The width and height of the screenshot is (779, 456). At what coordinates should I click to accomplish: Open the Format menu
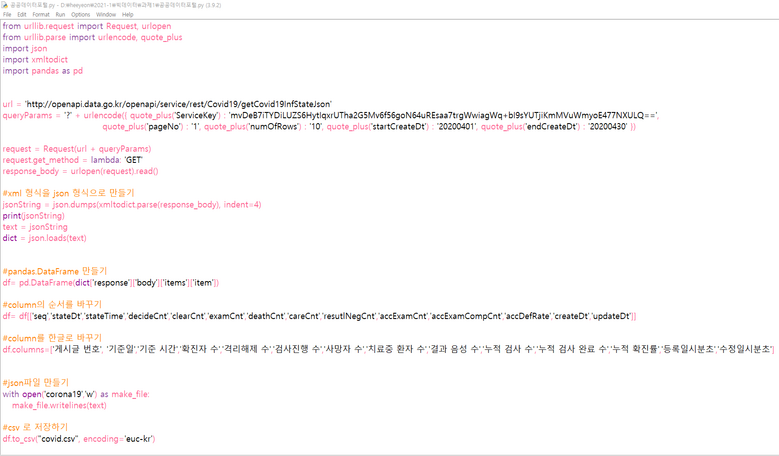point(41,15)
